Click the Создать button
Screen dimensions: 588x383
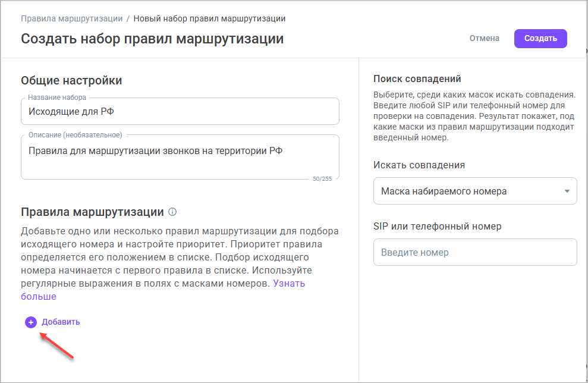540,38
